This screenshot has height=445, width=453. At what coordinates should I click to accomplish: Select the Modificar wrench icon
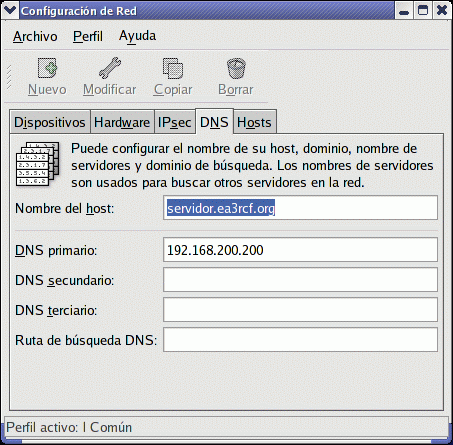(110, 68)
